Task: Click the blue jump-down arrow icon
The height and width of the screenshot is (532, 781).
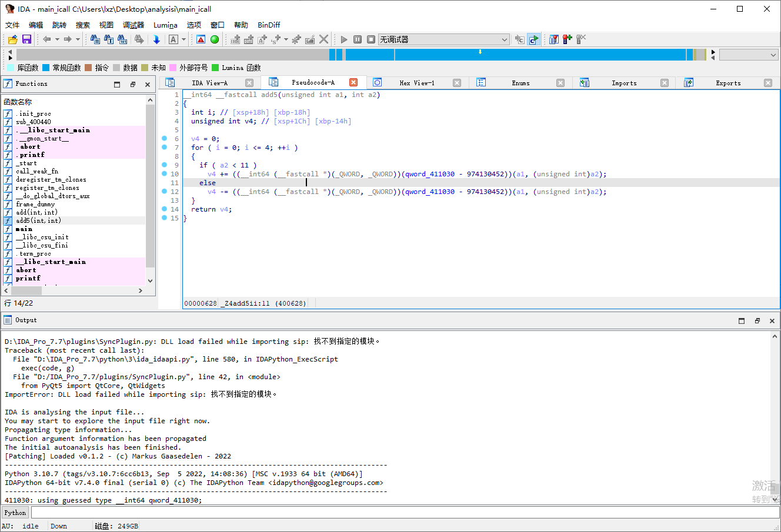Action: [156, 39]
